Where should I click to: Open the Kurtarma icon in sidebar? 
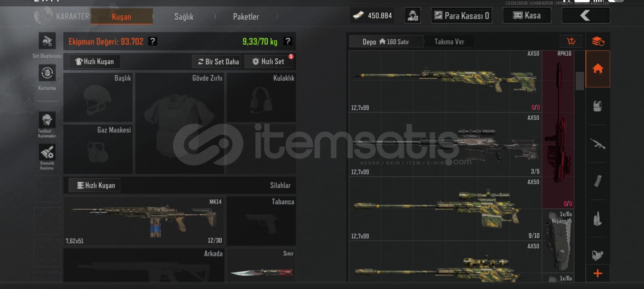coord(47,73)
